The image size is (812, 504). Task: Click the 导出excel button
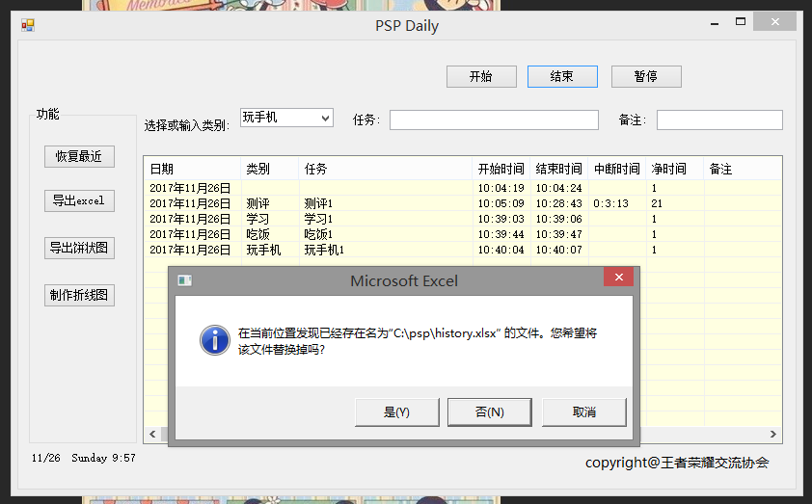pyautogui.click(x=79, y=200)
